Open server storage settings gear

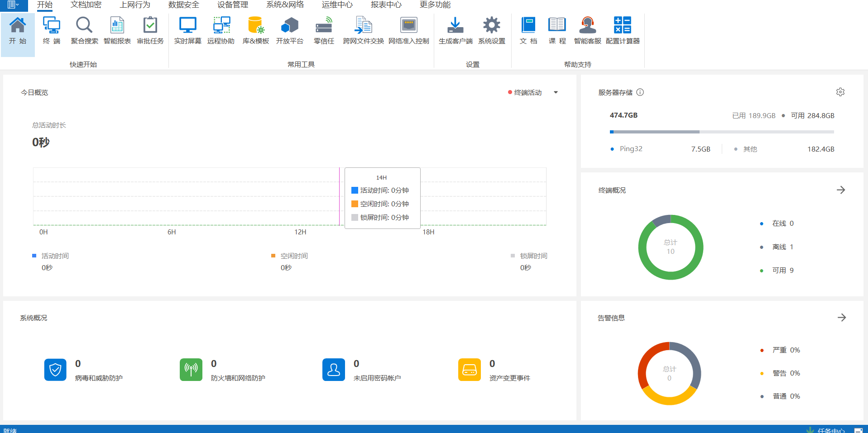(840, 92)
